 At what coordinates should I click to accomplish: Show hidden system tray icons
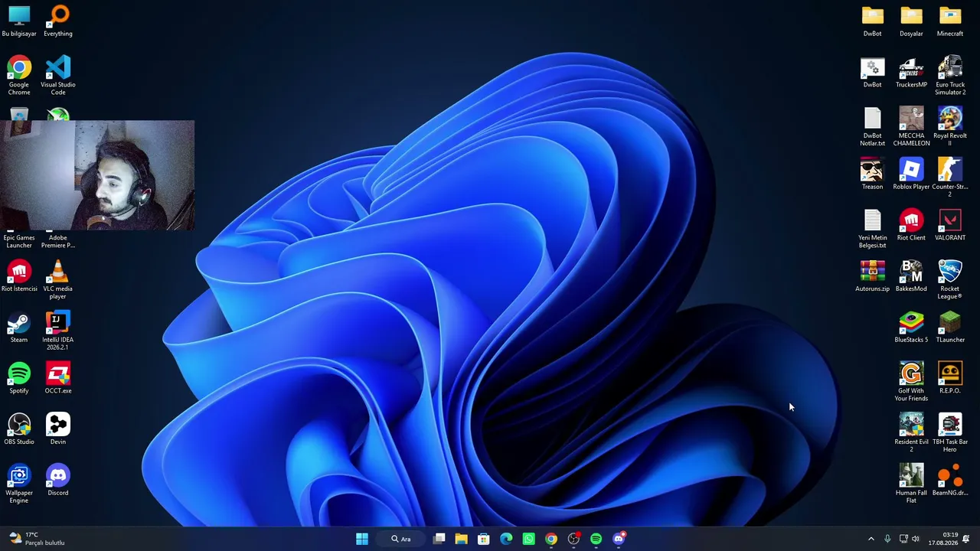(871, 539)
